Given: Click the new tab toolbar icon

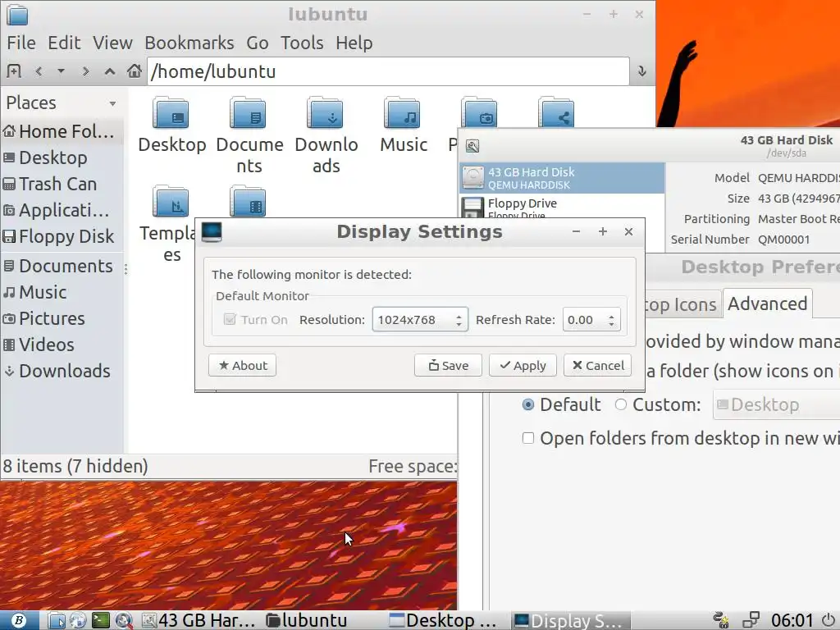Looking at the screenshot, I should [15, 71].
